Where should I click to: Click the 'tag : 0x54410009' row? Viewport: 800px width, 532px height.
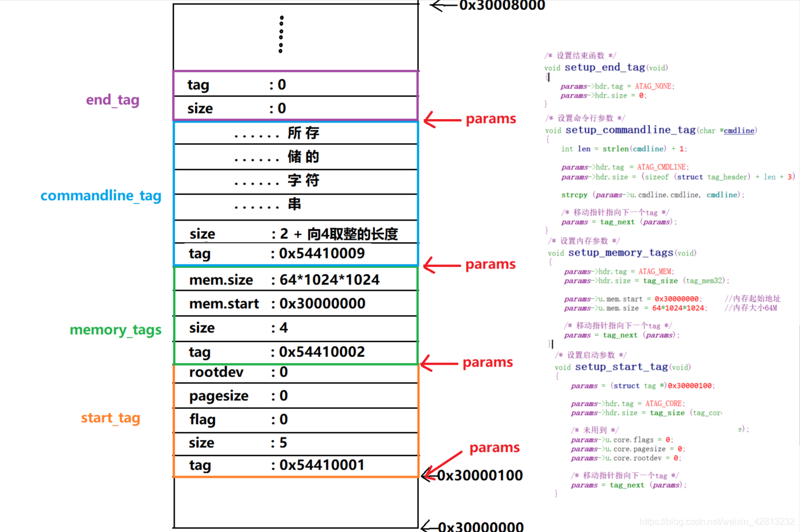click(296, 254)
